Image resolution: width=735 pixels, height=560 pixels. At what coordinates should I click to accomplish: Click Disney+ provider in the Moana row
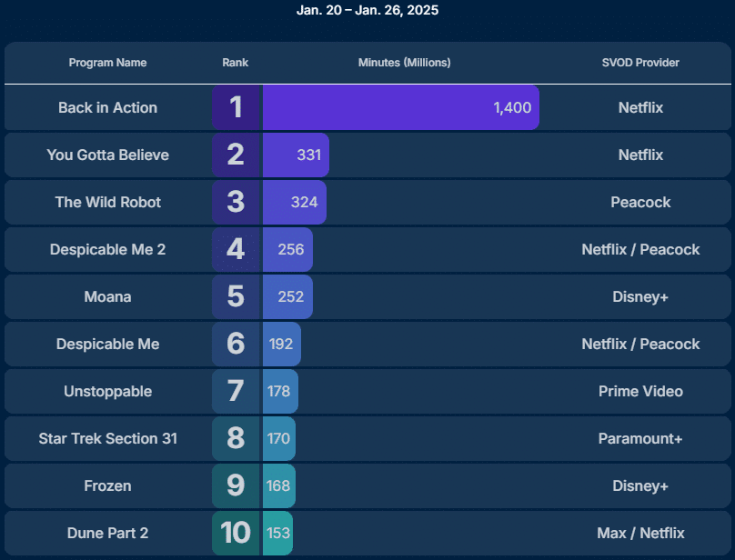(640, 296)
